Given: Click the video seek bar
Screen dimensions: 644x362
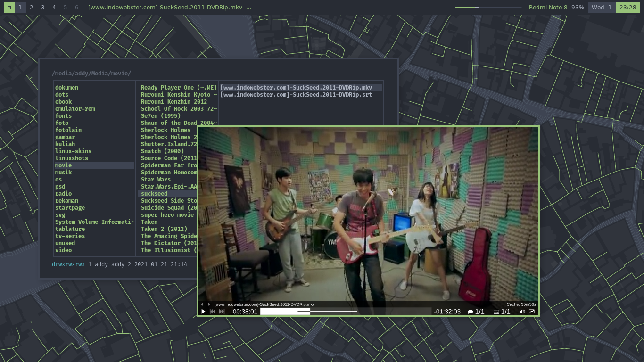Looking at the screenshot, I should pyautogui.click(x=346, y=312).
